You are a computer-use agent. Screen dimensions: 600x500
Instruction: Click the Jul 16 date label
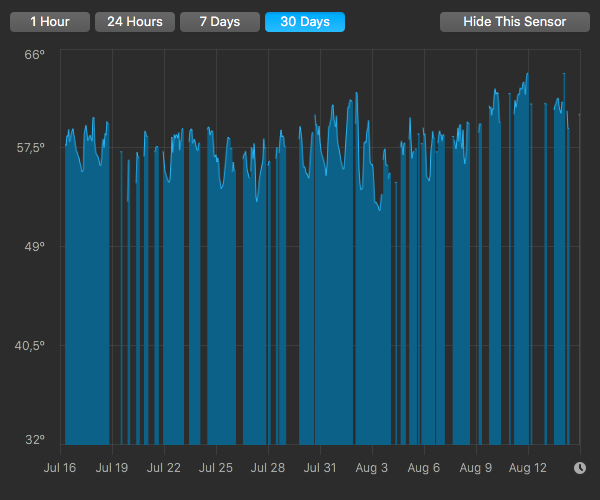pyautogui.click(x=60, y=467)
